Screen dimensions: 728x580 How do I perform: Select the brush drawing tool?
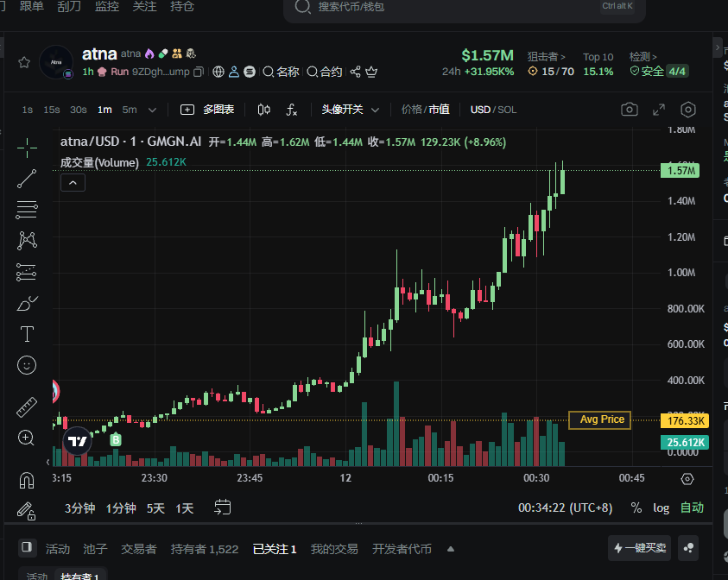(x=27, y=303)
